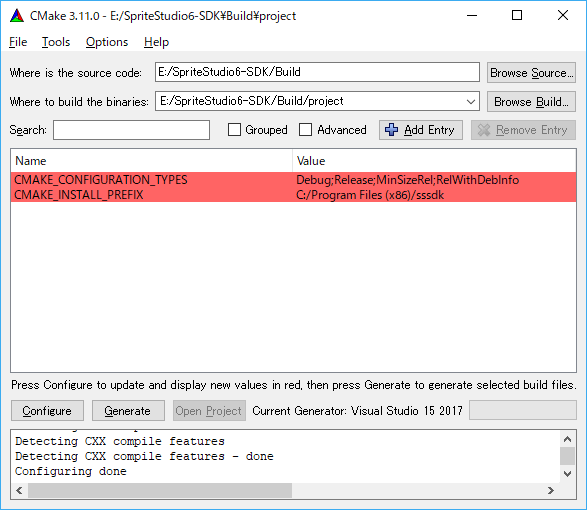587x510 pixels.
Task: Click the progress bar beside Current Generator
Action: (523, 410)
